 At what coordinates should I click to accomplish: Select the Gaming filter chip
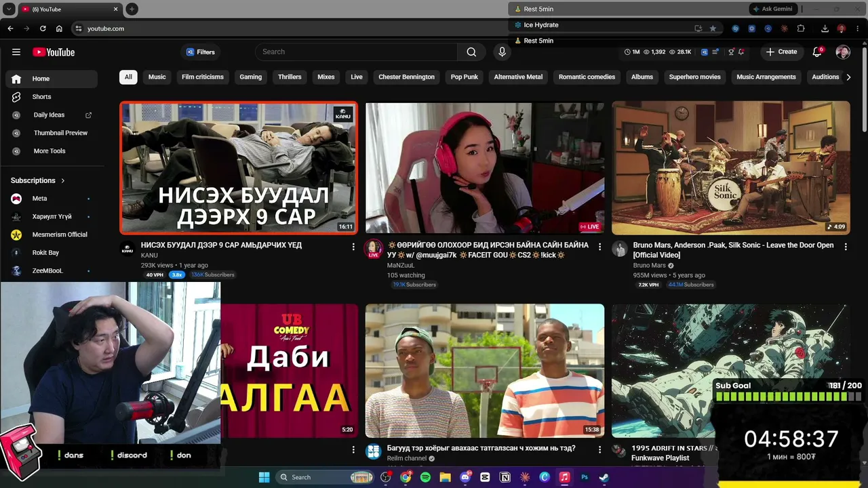(251, 77)
